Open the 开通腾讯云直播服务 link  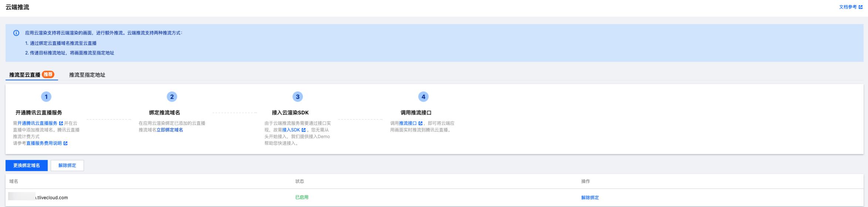tap(37, 123)
